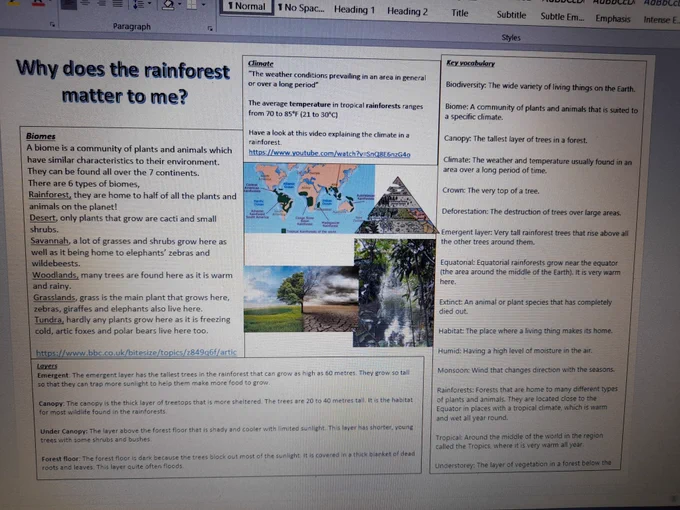The image size is (680, 510).
Task: Click the underlined word 'Grasslands,'
Action: click(55, 298)
